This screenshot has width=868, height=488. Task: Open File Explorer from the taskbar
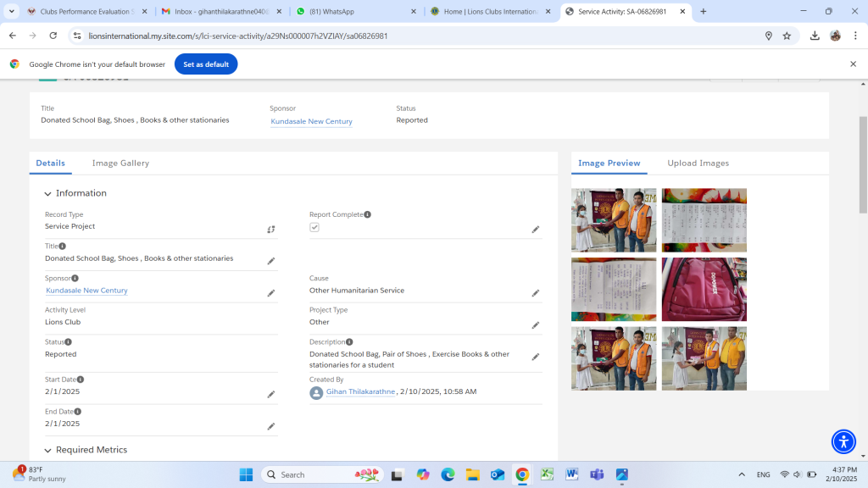472,474
